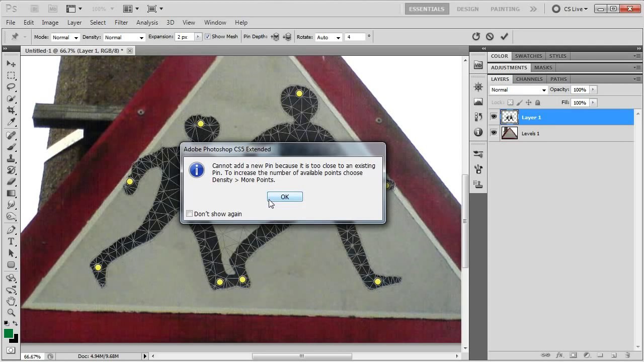The image size is (644, 362).
Task: Select the History Brush tool
Action: click(x=11, y=170)
